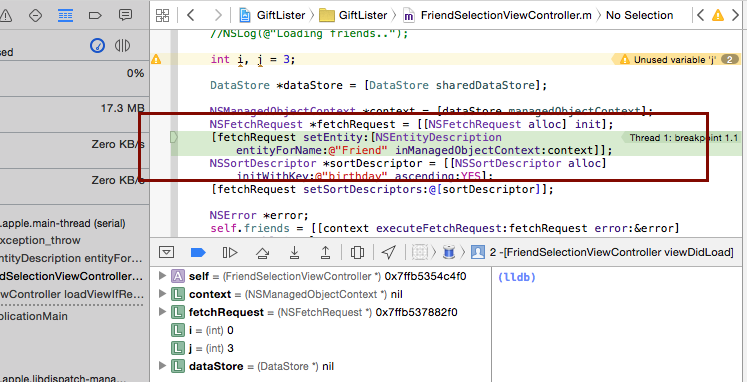Viewport: 747px width, 382px height.
Task: Click the (lldb) console prompt
Action: click(516, 277)
